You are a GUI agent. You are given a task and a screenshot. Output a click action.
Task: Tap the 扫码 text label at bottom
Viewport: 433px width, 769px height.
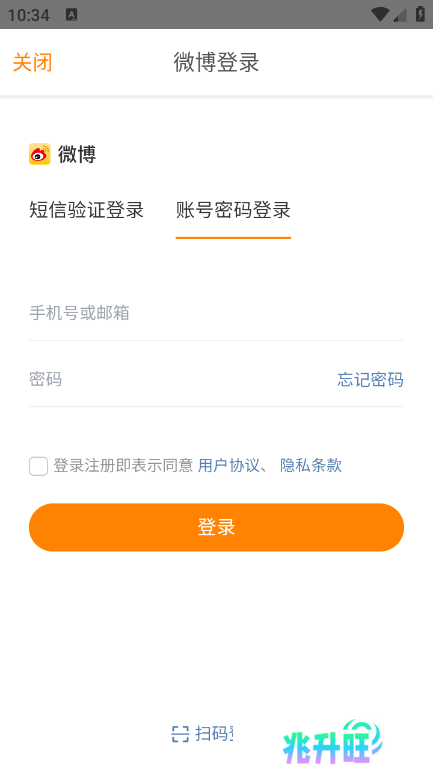pos(214,734)
